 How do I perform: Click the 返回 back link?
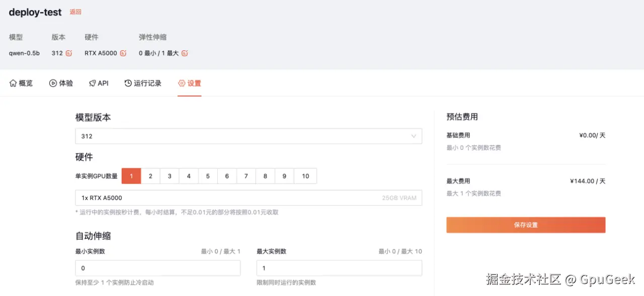(x=74, y=12)
